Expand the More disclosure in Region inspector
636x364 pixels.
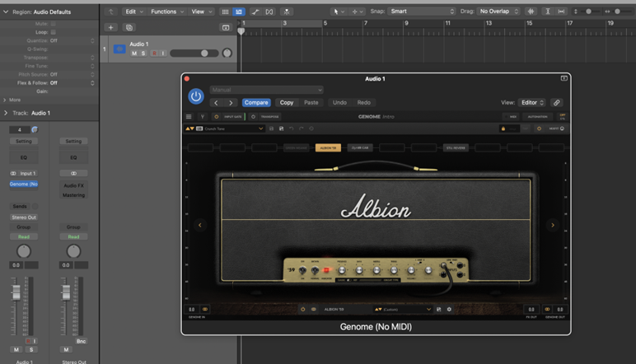(x=5, y=100)
